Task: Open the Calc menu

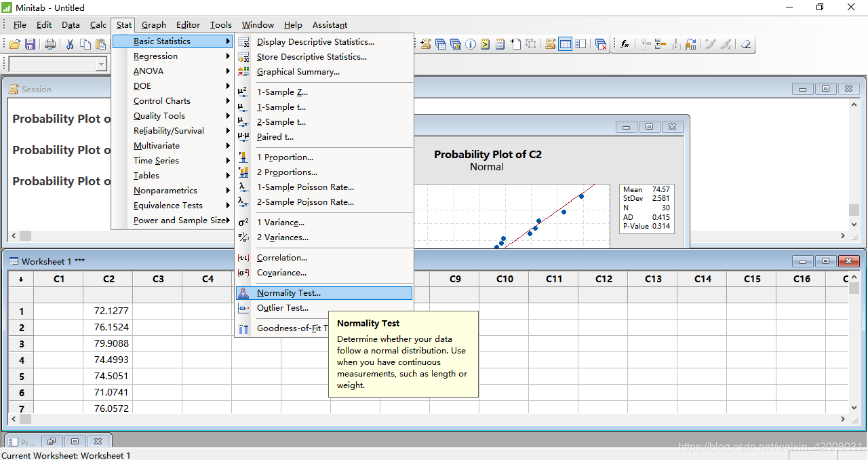Action: (98, 25)
